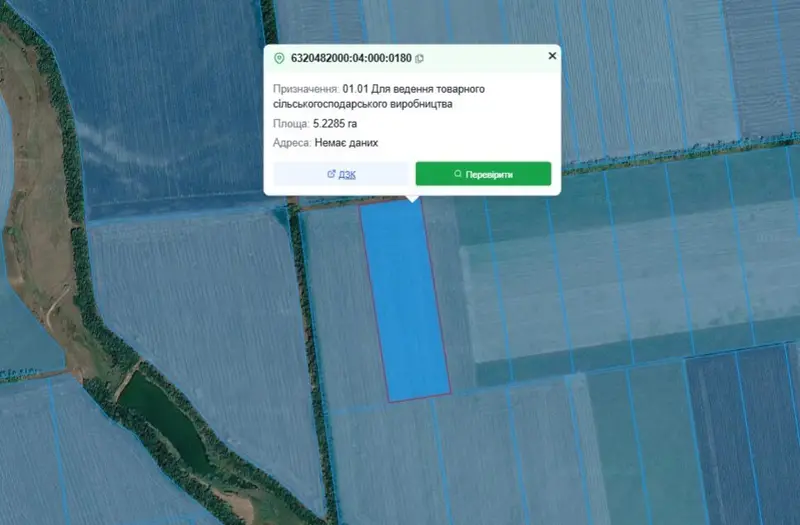The width and height of the screenshot is (800, 525).
Task: Open the ДЗК link
Action: [341, 174]
